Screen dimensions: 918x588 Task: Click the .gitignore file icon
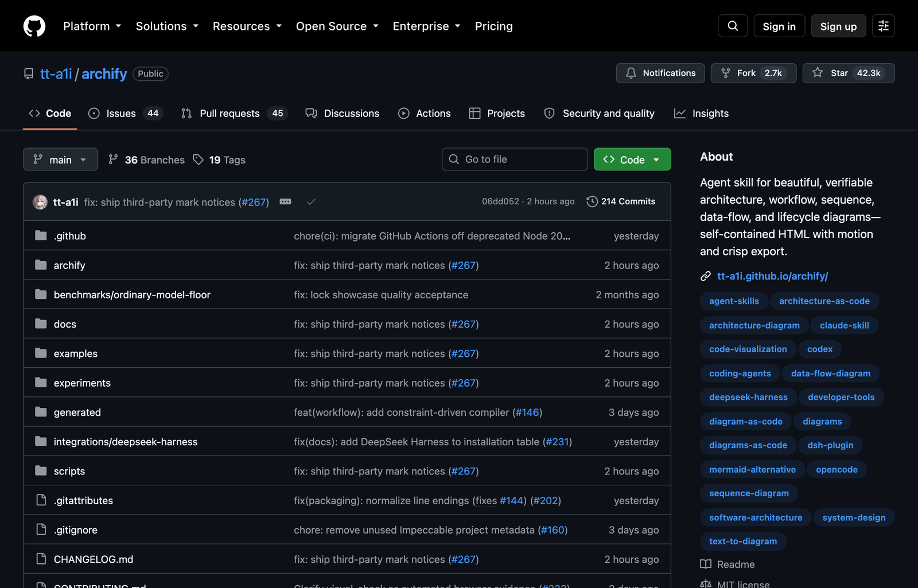coord(41,529)
